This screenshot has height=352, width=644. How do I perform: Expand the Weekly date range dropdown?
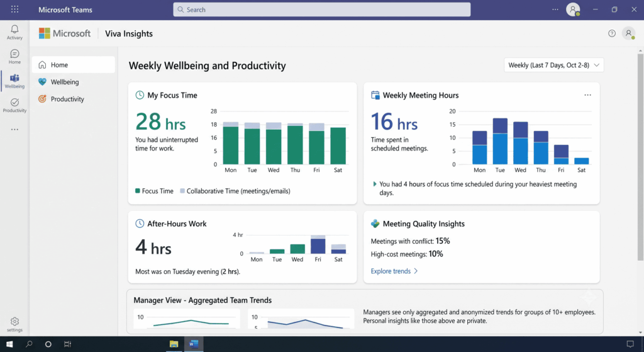pos(553,65)
